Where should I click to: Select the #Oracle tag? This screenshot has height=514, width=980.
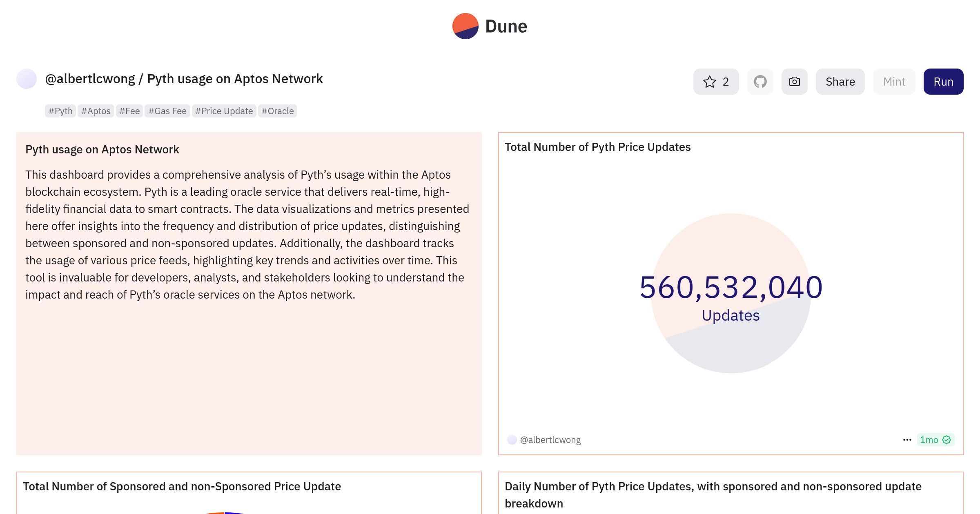tap(278, 111)
